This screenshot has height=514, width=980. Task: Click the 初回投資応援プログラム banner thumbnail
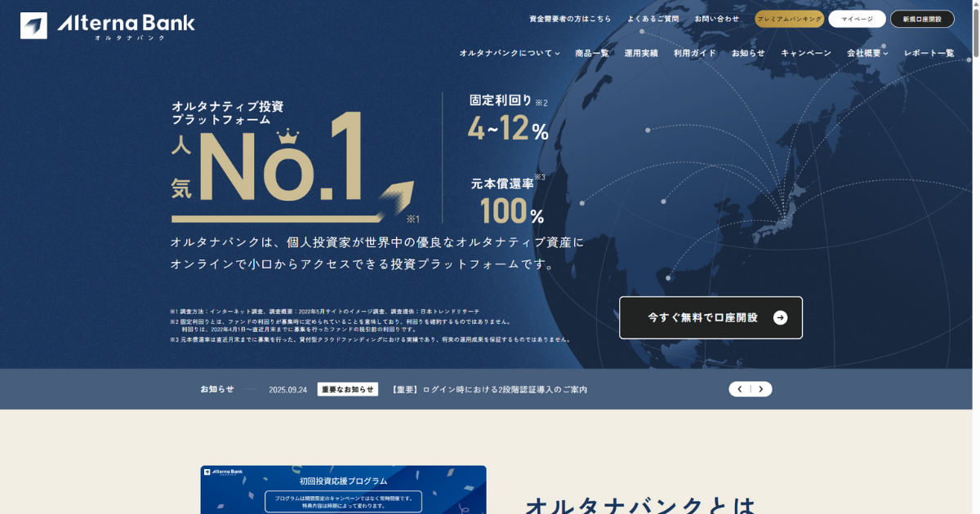(343, 490)
